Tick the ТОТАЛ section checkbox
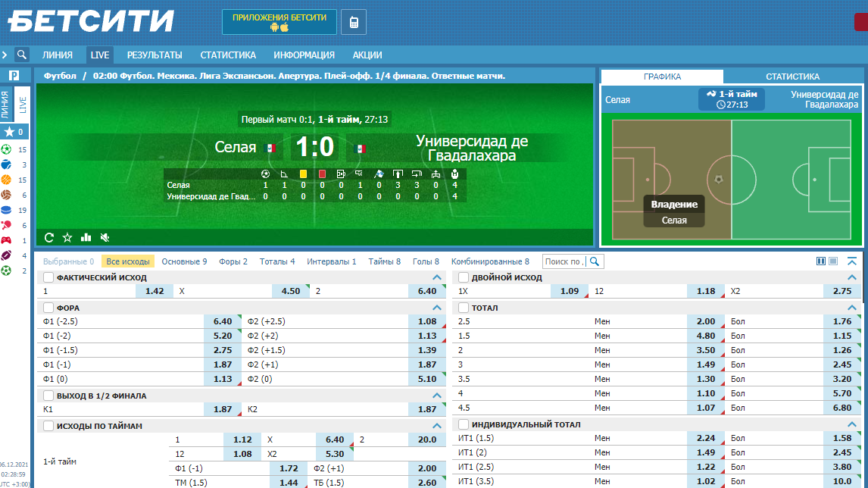The height and width of the screenshot is (488, 868). (464, 308)
